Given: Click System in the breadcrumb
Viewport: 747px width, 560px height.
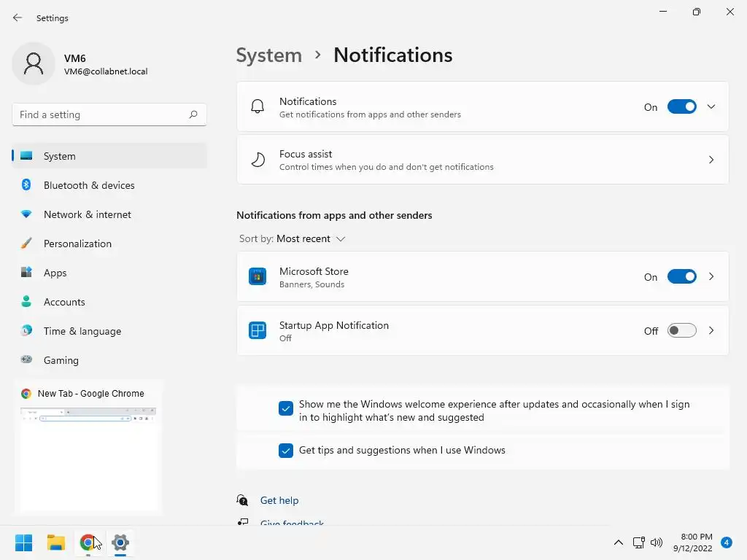Looking at the screenshot, I should tap(269, 55).
